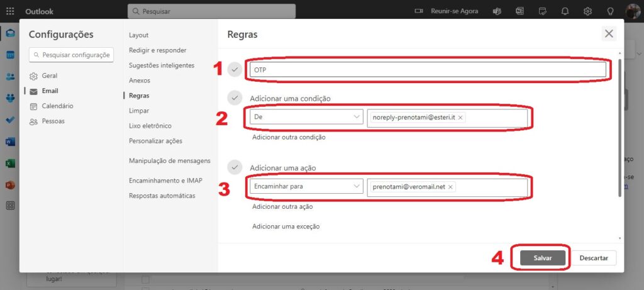Click the rules panel vertical scrollbar

(621, 126)
